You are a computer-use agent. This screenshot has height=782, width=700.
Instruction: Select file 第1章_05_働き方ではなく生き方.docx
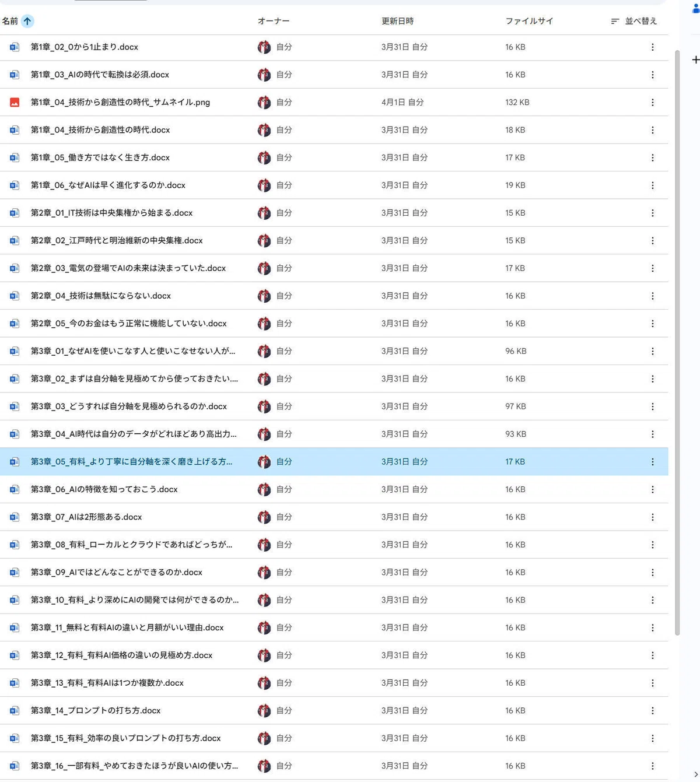[334, 157]
